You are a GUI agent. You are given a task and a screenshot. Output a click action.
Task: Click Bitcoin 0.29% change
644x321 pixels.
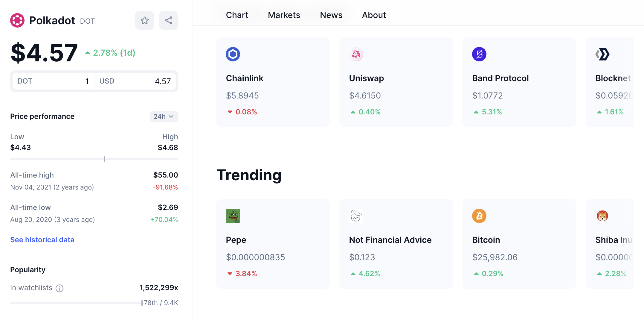point(489,273)
